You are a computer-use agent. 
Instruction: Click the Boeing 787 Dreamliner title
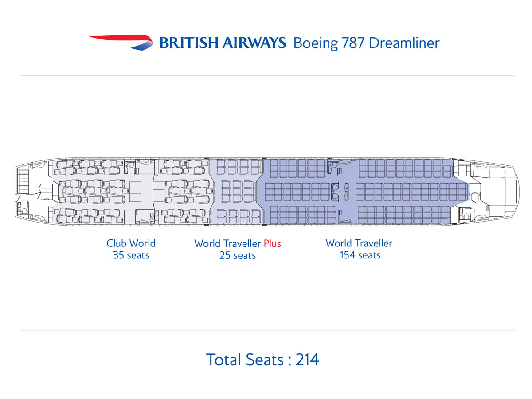tap(366, 43)
